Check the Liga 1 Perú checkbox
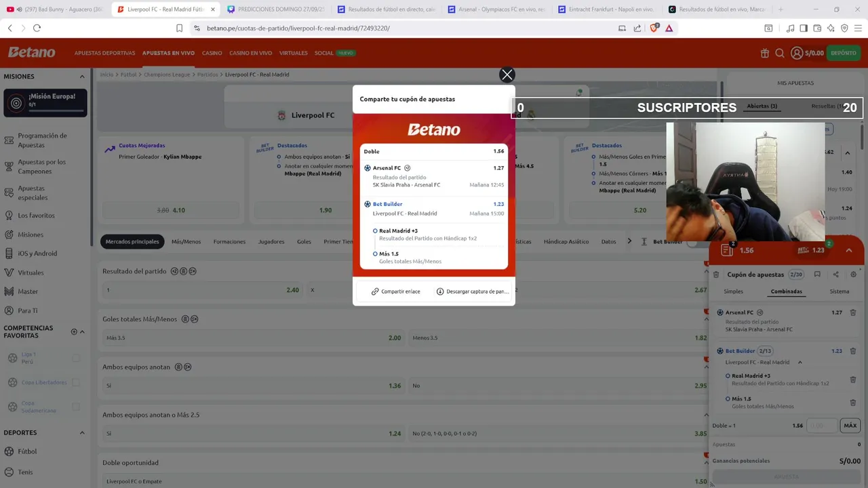Viewport: 868px width, 488px height. 76,358
